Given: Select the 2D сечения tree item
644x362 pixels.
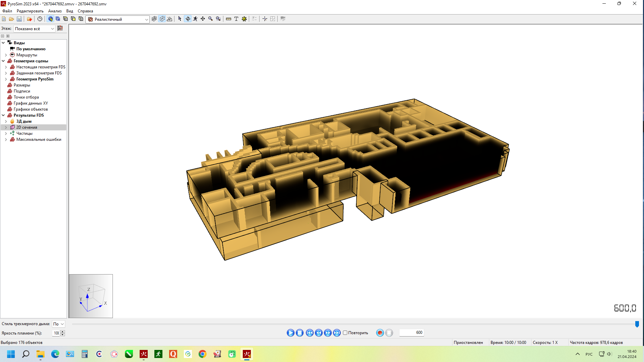Looking at the screenshot, I should [27, 127].
